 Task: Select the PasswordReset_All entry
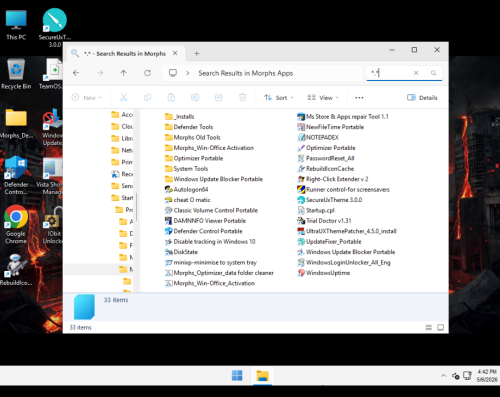pyautogui.click(x=326, y=158)
